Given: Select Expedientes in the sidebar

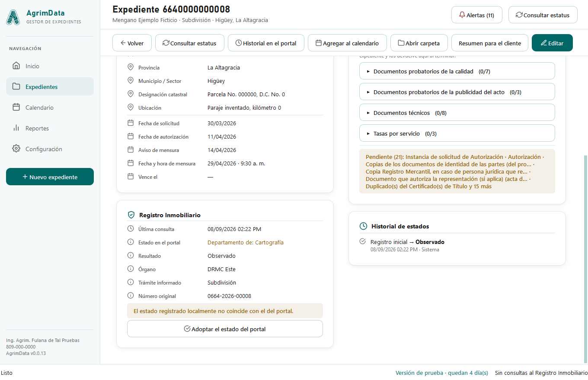Looking at the screenshot, I should point(50,87).
